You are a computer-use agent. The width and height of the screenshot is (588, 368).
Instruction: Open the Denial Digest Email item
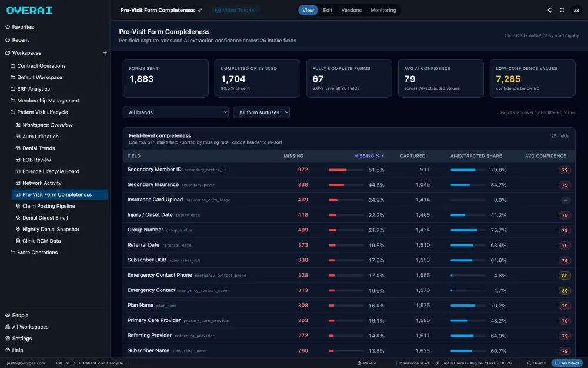[42, 217]
